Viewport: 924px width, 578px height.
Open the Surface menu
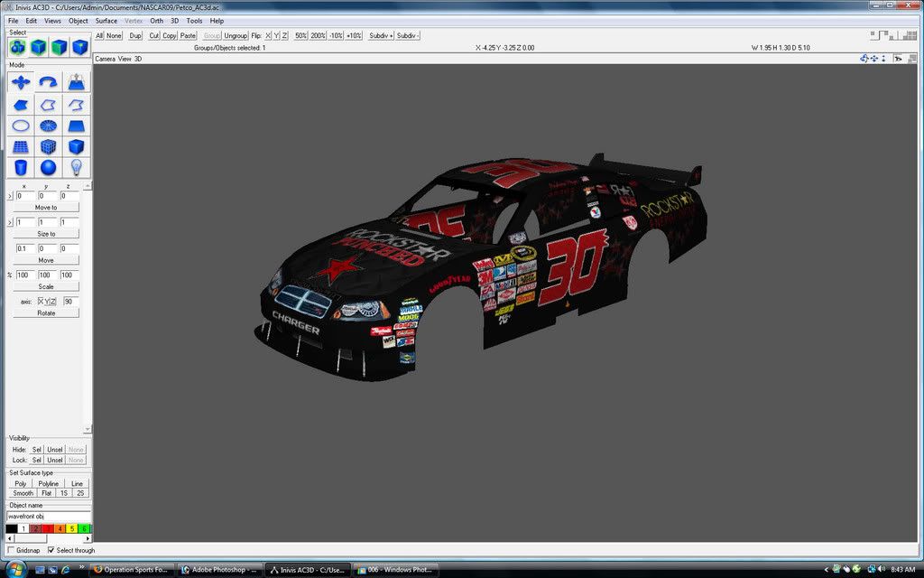pyautogui.click(x=106, y=21)
